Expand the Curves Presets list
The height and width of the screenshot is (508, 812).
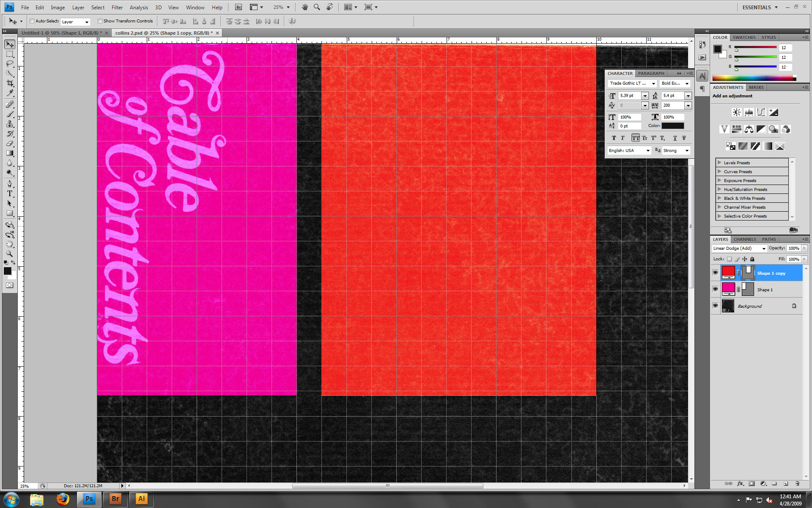pos(719,171)
